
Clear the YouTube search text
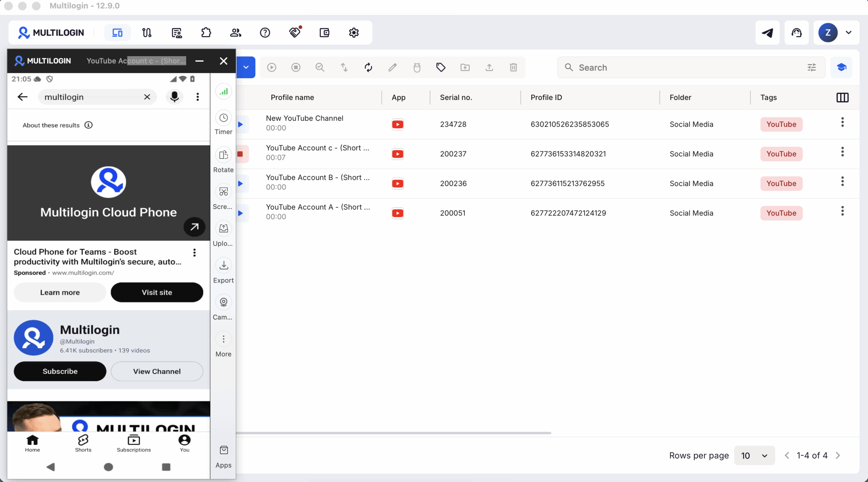(147, 97)
